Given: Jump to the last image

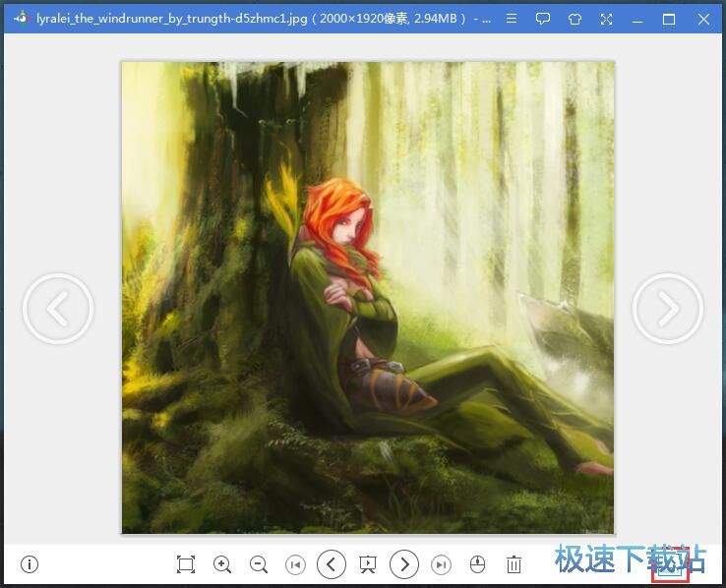Looking at the screenshot, I should click(442, 564).
